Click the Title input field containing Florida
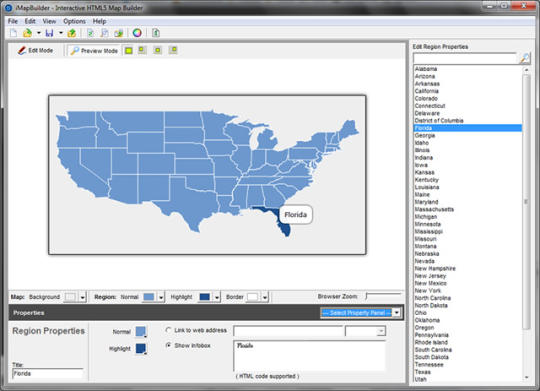Image resolution: width=540 pixels, height=391 pixels. coord(48,374)
